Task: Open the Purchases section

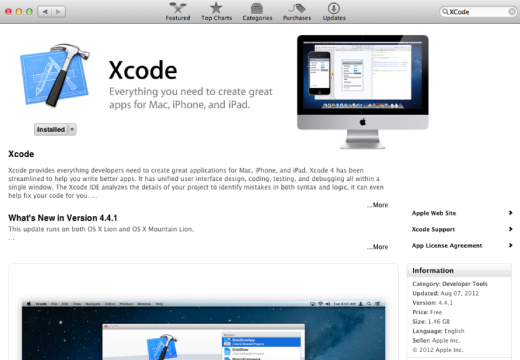Action: point(297,12)
